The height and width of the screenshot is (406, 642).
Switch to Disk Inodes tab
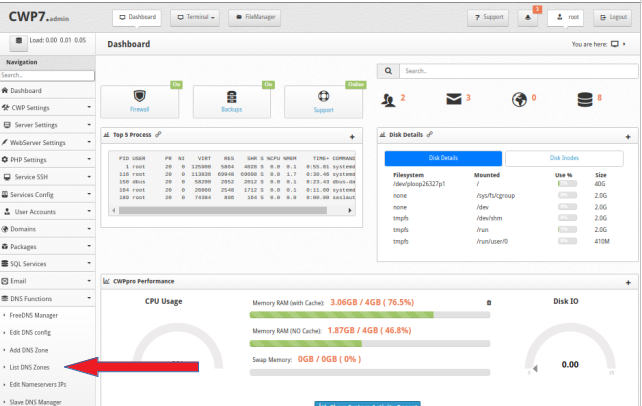tap(564, 158)
